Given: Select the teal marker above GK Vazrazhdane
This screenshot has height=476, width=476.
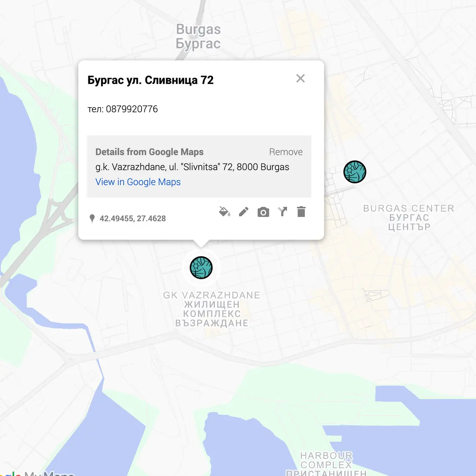Looking at the screenshot, I should click(x=201, y=268).
